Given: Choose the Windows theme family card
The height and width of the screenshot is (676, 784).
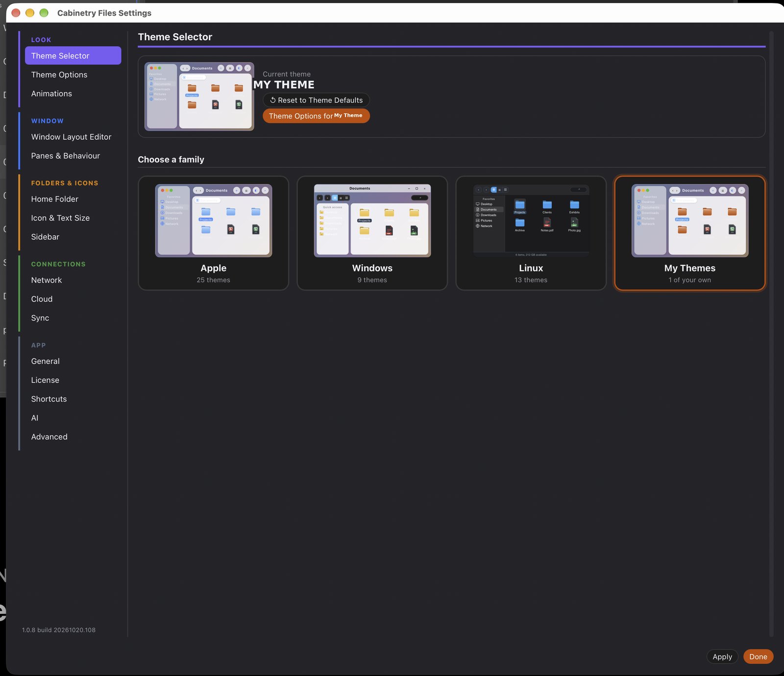Looking at the screenshot, I should click(372, 233).
